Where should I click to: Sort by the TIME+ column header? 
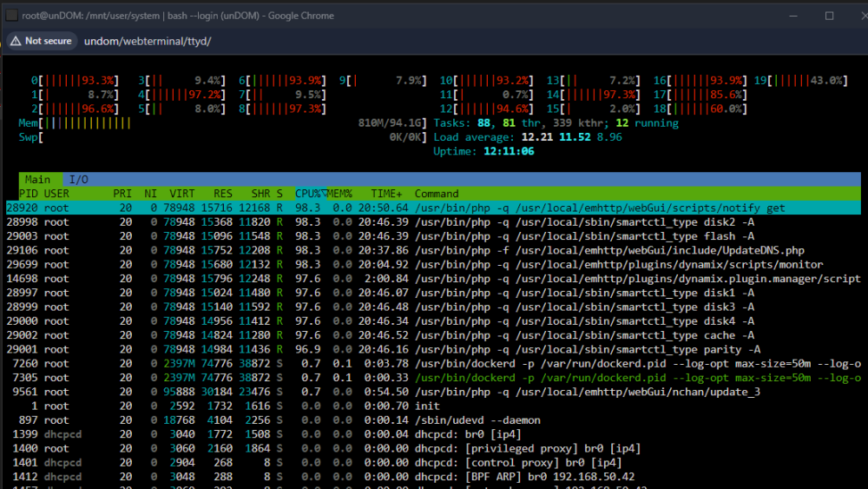[386, 194]
